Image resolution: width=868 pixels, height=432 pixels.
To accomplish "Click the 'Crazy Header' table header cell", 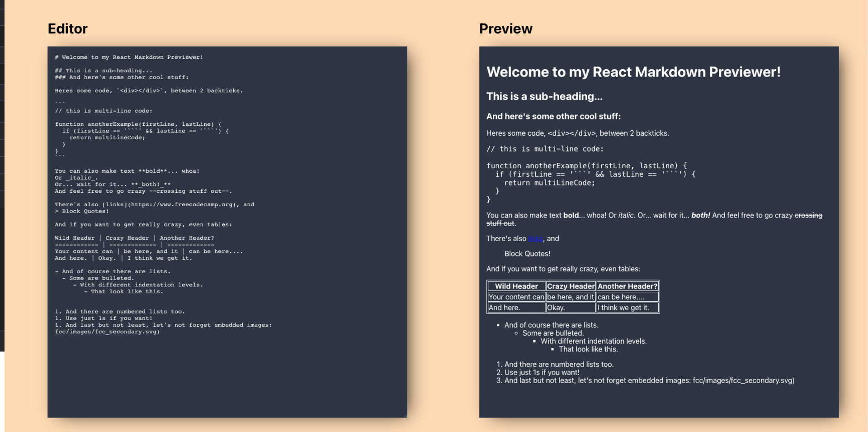I will click(x=571, y=286).
